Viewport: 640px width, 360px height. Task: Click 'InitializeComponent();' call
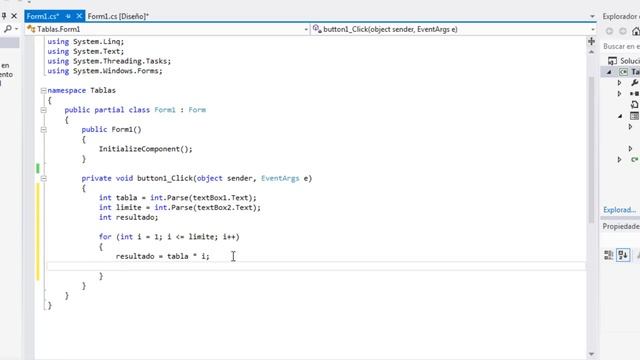[x=145, y=149]
